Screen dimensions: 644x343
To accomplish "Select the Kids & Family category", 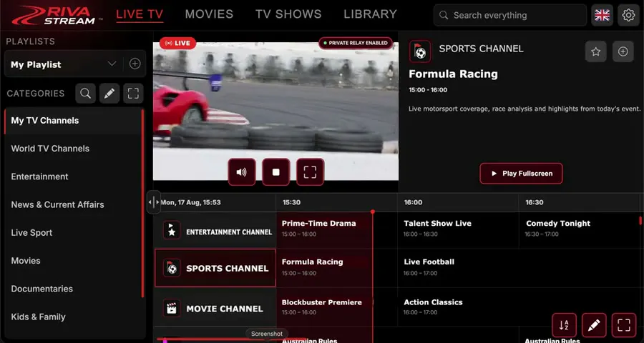I will click(x=73, y=317).
